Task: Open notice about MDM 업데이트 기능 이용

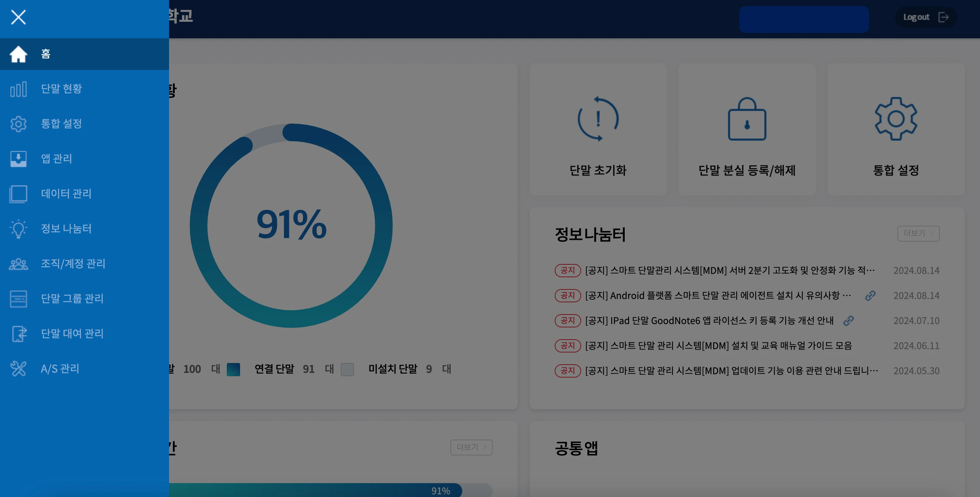Action: click(732, 371)
